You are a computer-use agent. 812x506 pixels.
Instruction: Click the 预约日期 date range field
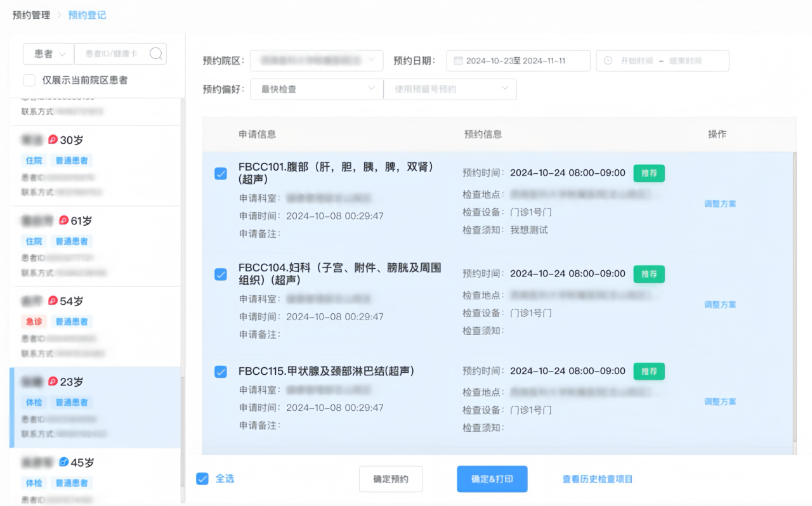tap(518, 61)
